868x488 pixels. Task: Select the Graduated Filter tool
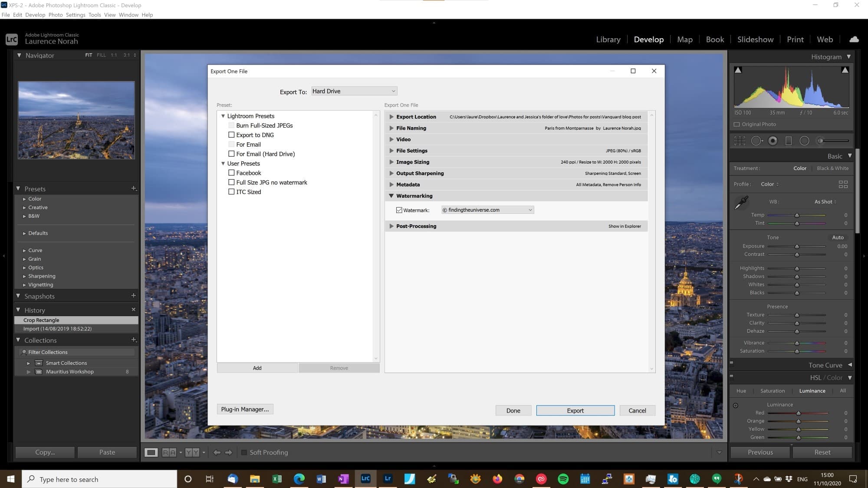click(x=788, y=140)
